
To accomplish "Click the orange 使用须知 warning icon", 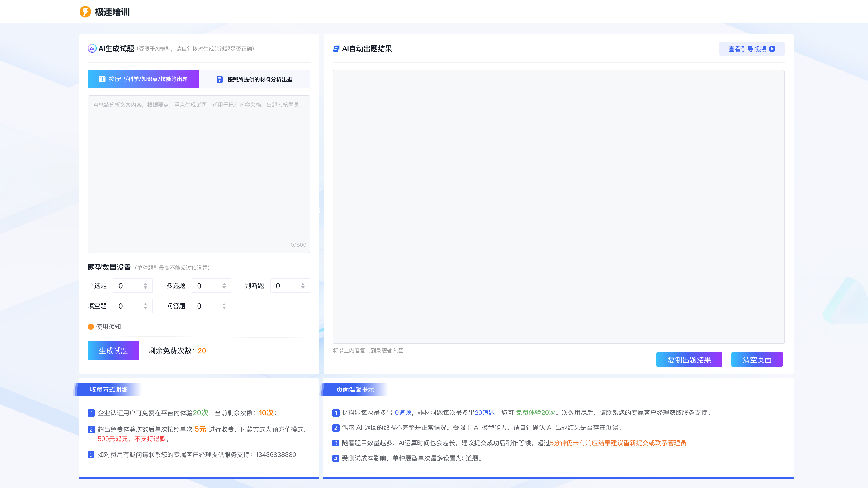I will pos(91,327).
